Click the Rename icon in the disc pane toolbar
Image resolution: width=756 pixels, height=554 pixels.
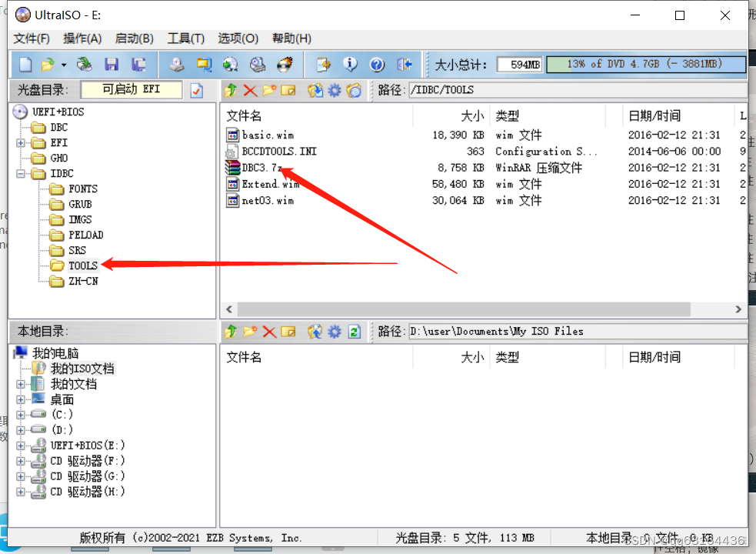tap(288, 90)
